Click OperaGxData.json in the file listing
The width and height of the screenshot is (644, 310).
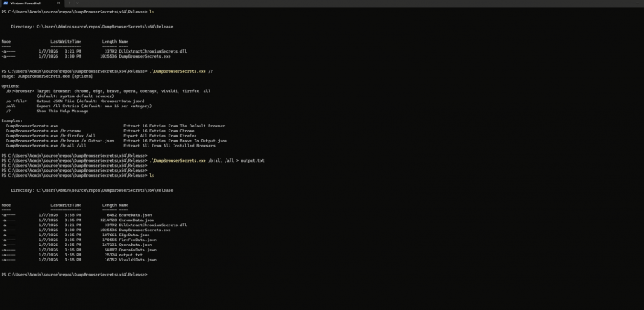coord(138,250)
